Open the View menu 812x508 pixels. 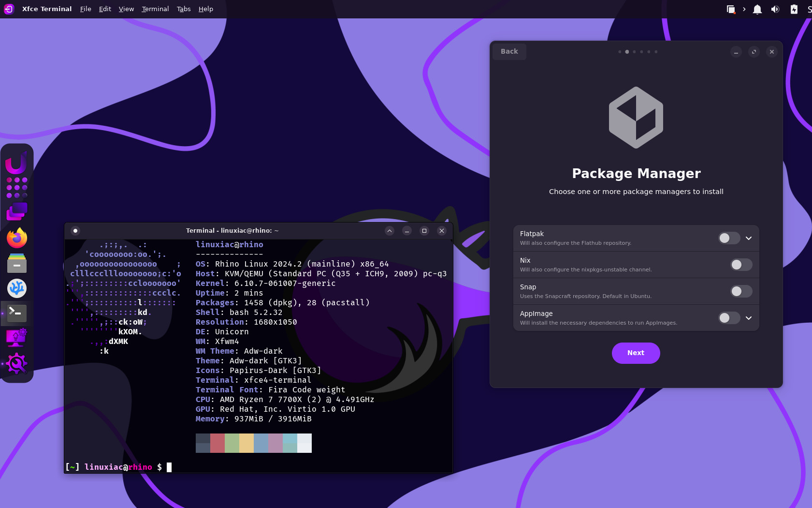coord(126,9)
